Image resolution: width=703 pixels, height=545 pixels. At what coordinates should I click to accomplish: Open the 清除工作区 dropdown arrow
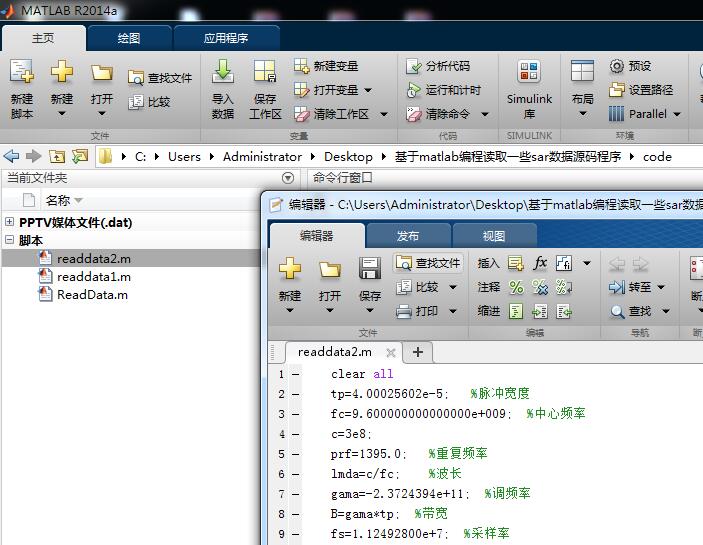384,114
